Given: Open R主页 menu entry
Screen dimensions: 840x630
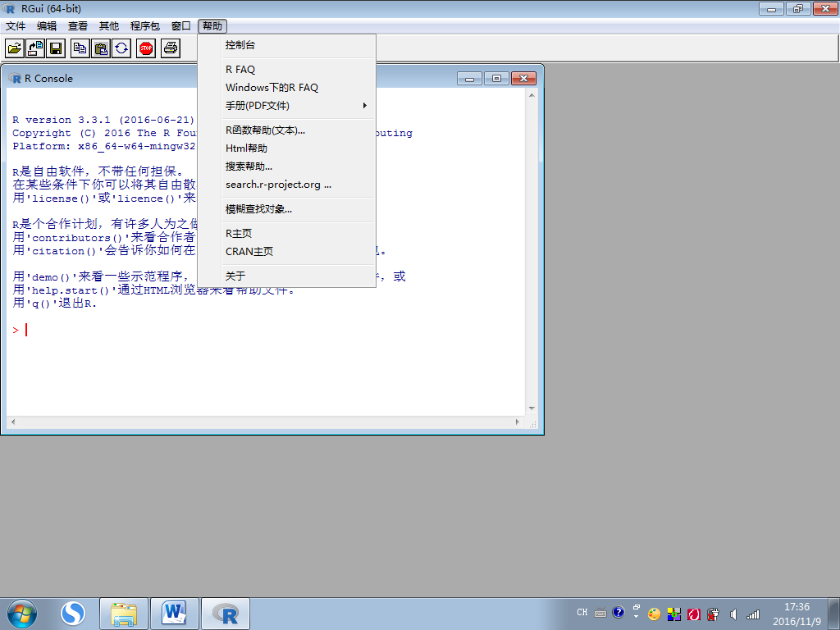Looking at the screenshot, I should [286, 234].
